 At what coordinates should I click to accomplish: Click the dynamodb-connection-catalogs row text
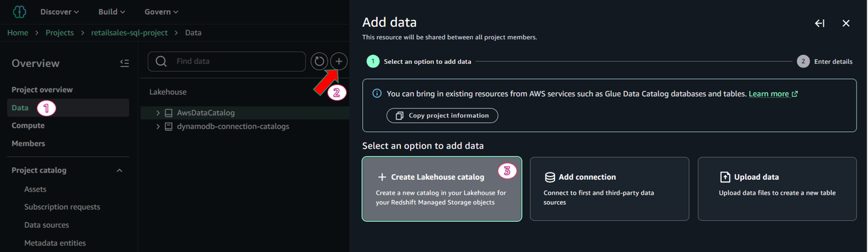click(x=233, y=127)
